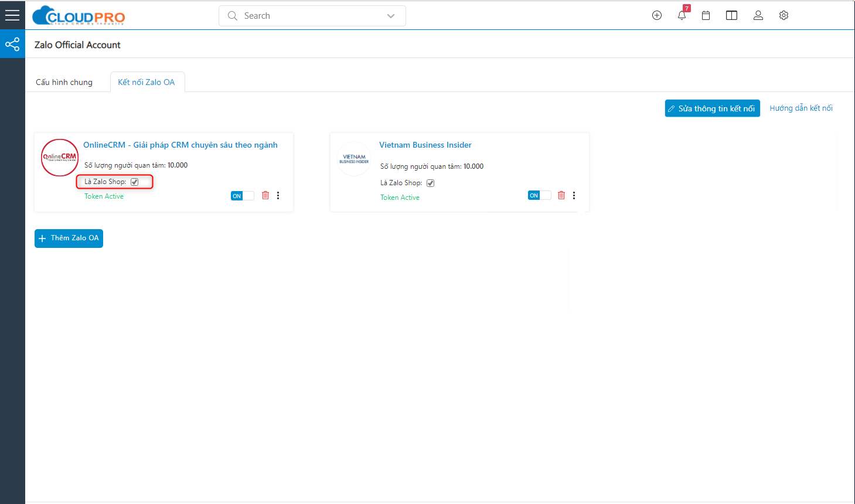Open OnlineCRM - Giải pháp CRM link

coord(180,145)
